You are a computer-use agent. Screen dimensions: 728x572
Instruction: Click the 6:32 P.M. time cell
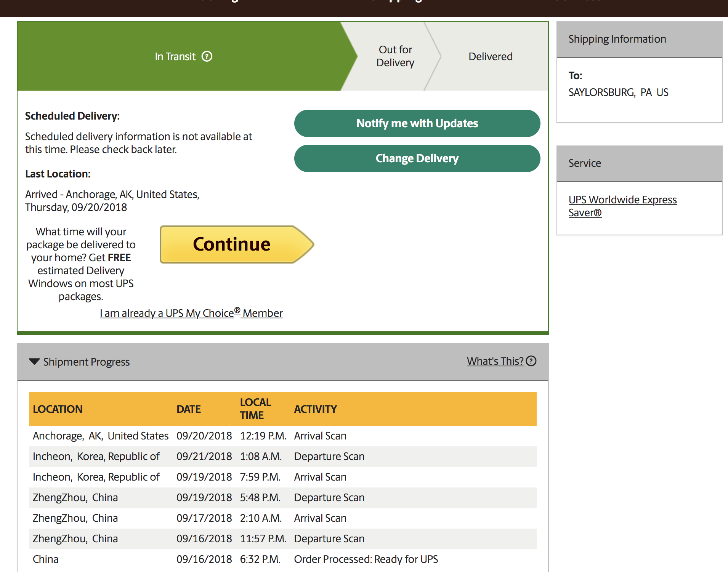tap(260, 559)
